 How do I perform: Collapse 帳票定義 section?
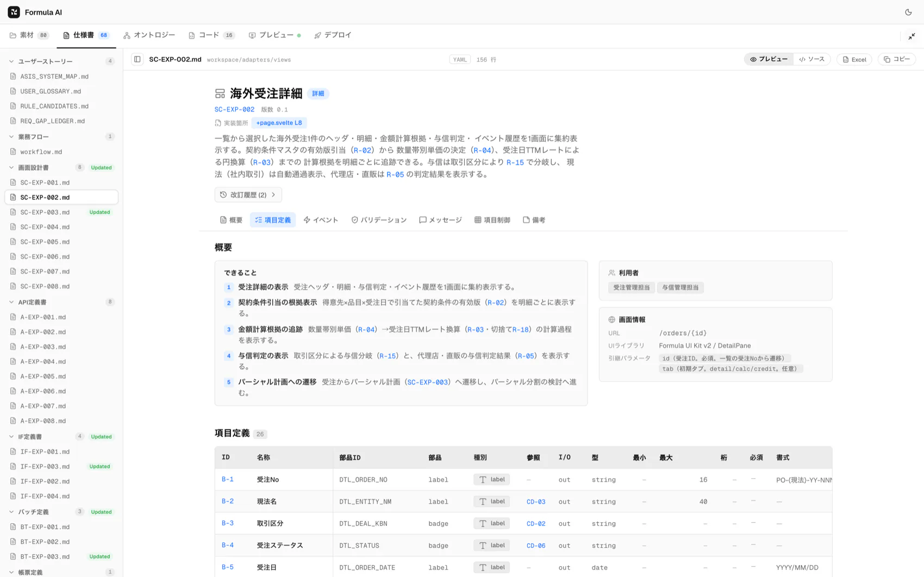(x=11, y=572)
